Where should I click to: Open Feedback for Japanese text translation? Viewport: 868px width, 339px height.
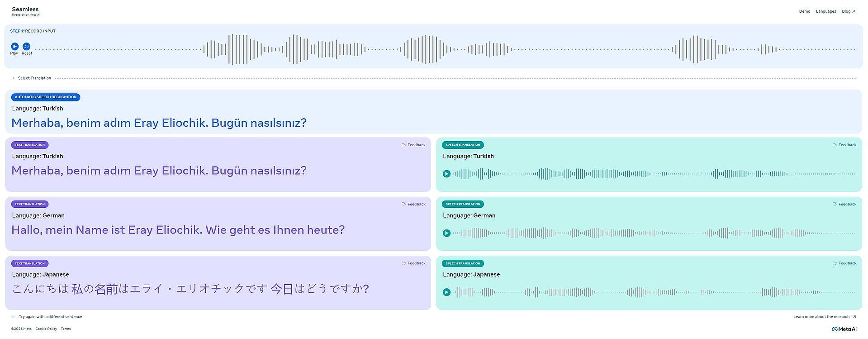coord(413,263)
